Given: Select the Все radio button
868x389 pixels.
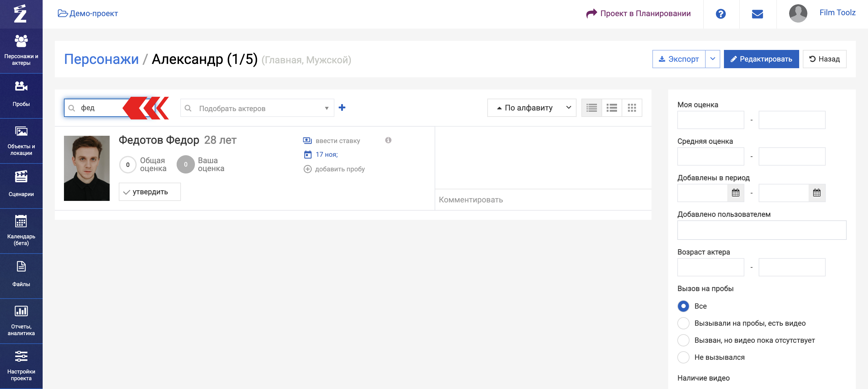Looking at the screenshot, I should pos(683,306).
